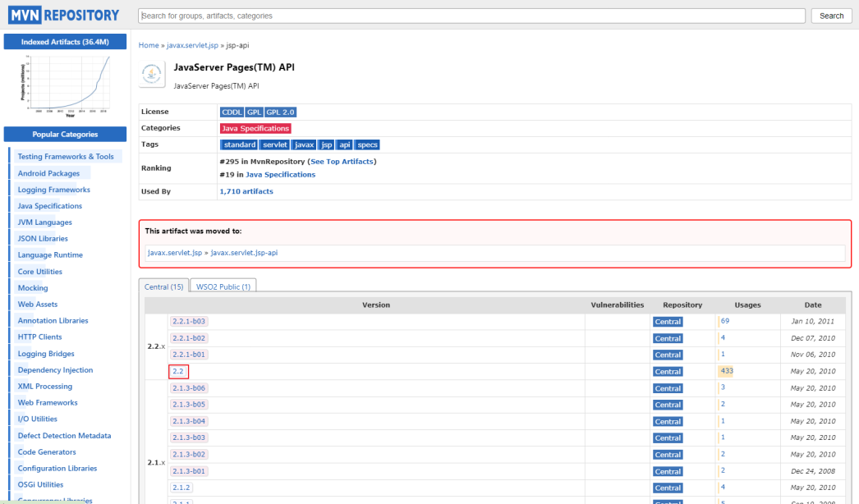
Task: Click Central repository badge for version 2.1.2
Action: 668,488
